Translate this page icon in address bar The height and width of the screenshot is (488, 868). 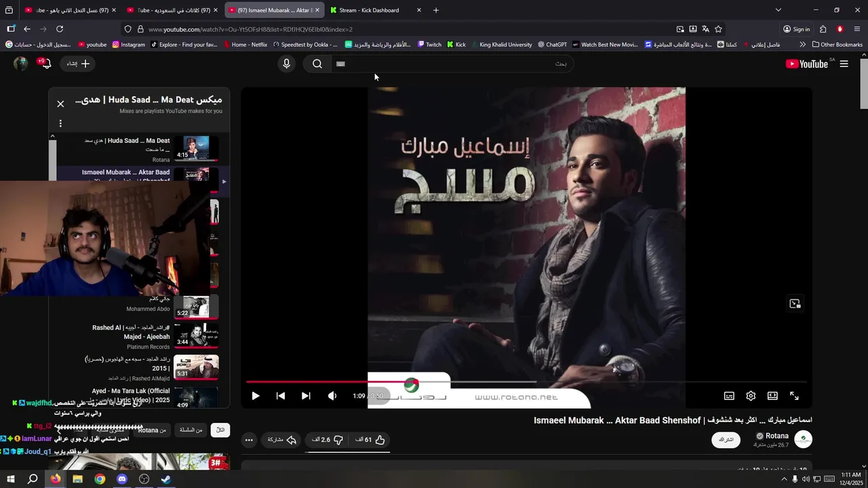705,29
